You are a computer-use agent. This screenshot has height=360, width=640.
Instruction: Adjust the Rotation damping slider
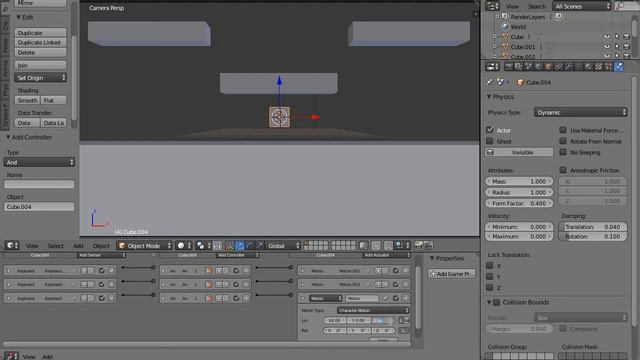[593, 236]
